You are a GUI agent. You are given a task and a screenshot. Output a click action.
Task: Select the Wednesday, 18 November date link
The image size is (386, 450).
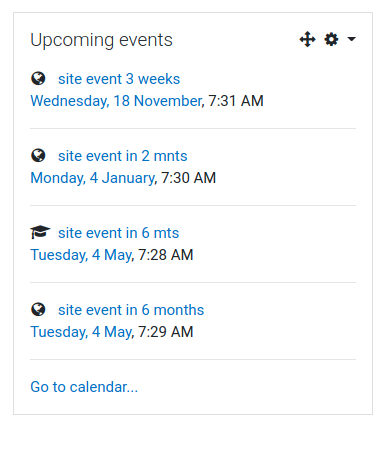[116, 101]
